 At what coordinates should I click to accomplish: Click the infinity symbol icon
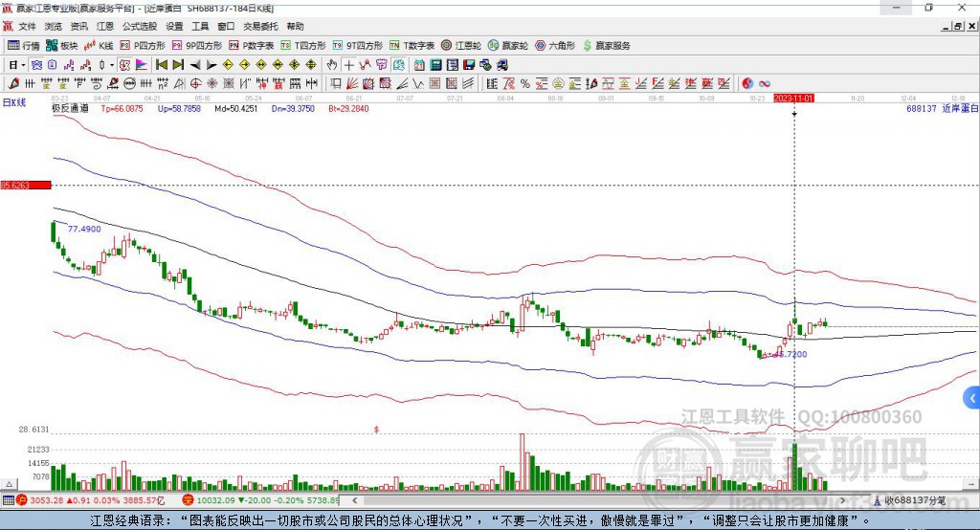pos(765,84)
